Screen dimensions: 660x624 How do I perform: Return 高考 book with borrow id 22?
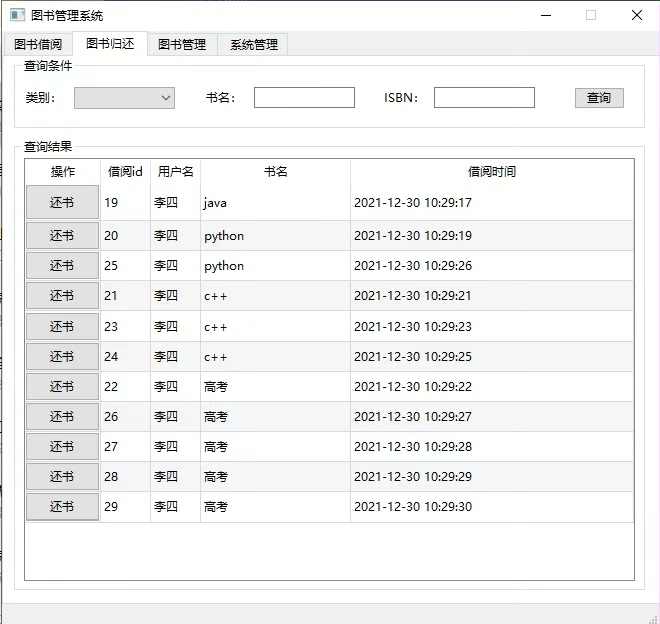(x=62, y=386)
